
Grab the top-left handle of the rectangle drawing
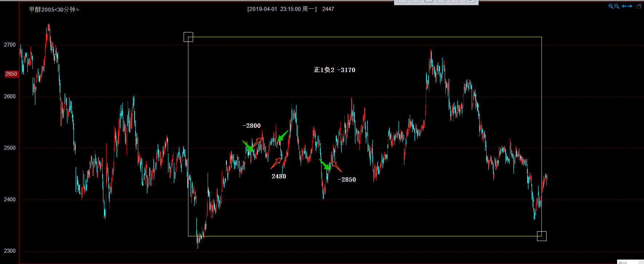(x=188, y=37)
